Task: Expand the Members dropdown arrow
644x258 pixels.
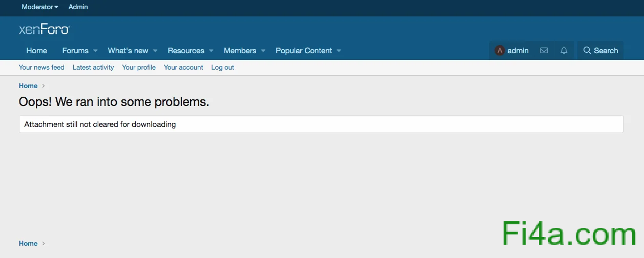Action: click(263, 51)
